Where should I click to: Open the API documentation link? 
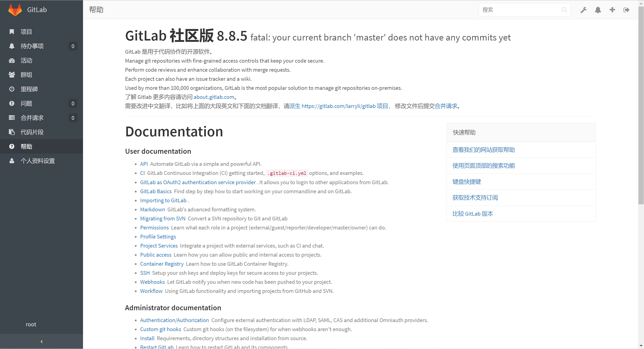(144, 164)
